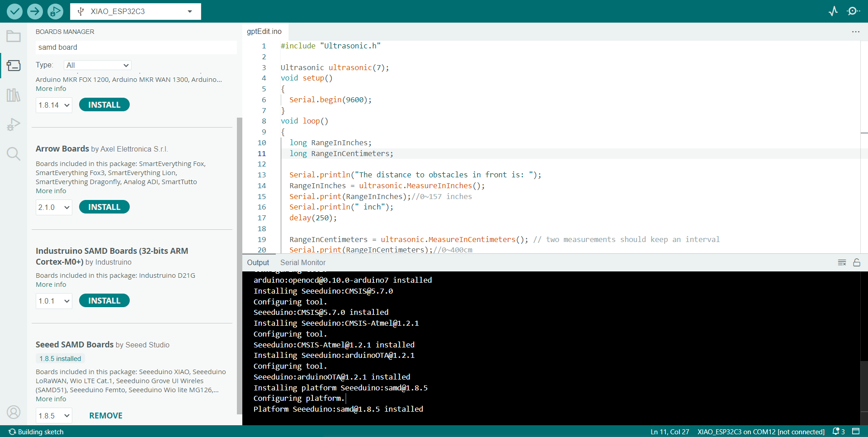
Task: Click output line 'Platform Seeeduino:samd@1.8.5 installed'
Action: point(338,409)
